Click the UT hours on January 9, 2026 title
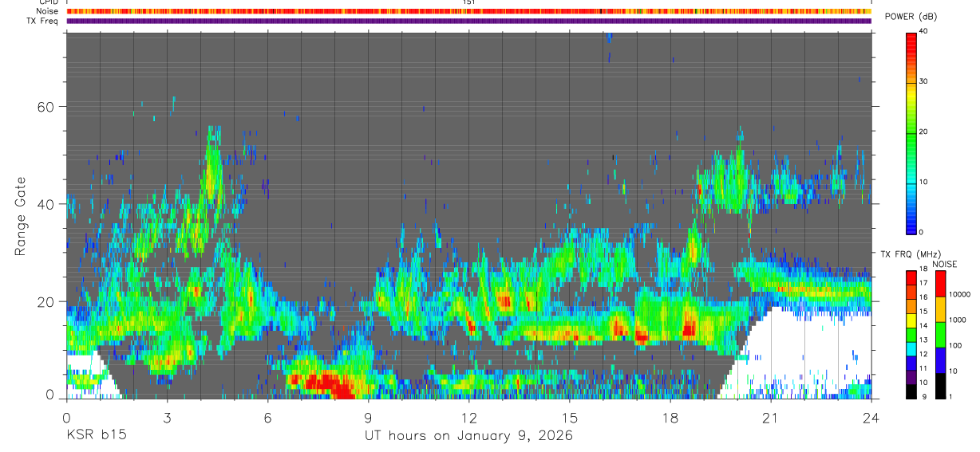 pyautogui.click(x=468, y=435)
